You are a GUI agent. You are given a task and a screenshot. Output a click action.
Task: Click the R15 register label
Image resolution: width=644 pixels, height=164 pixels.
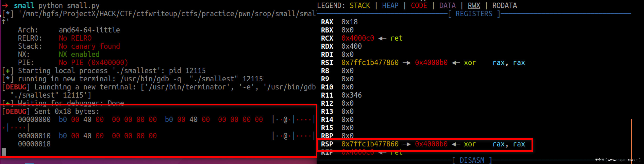click(x=327, y=128)
